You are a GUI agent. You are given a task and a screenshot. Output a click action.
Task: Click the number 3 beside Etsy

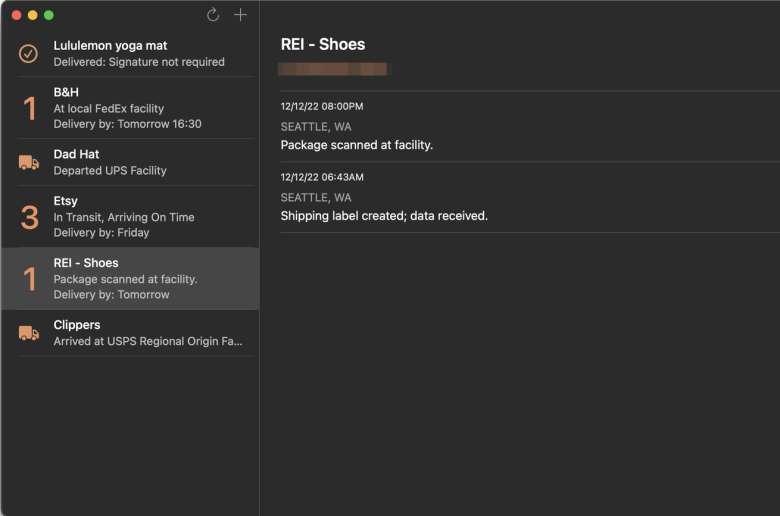(30, 217)
